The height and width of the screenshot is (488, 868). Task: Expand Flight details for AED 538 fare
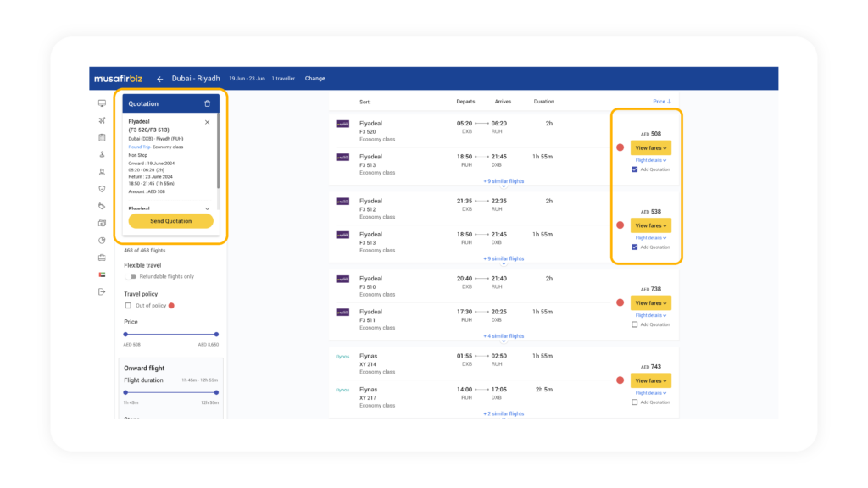650,238
